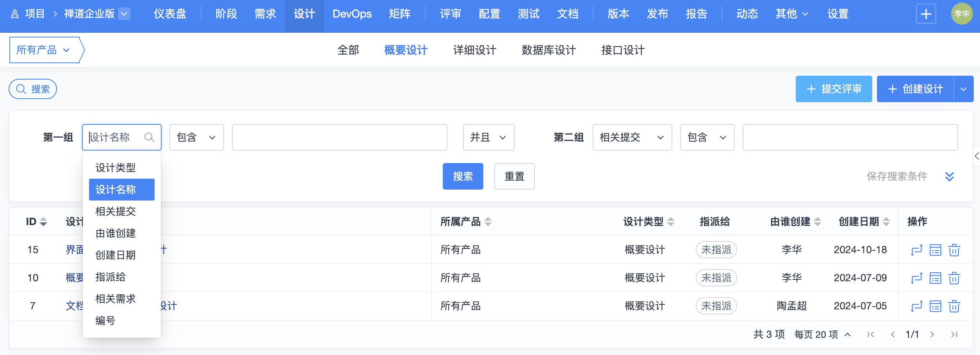The image size is (980, 355).
Task: Sort the table by ID column
Action: point(36,222)
